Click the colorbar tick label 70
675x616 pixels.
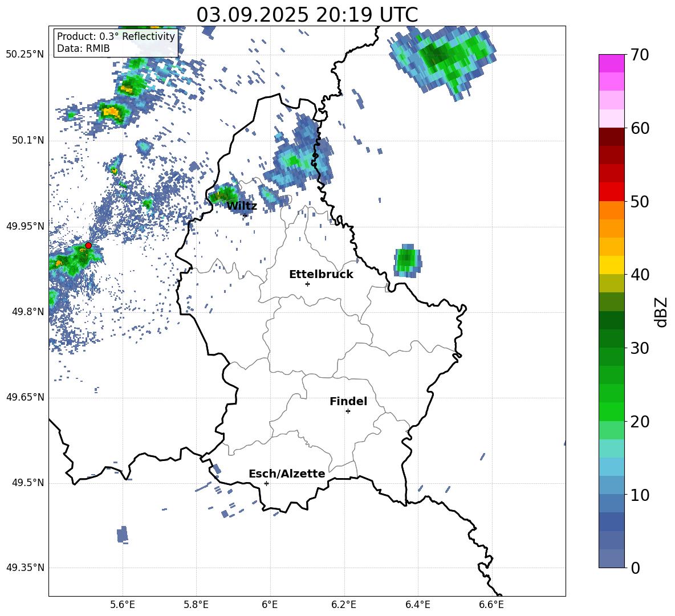click(640, 55)
